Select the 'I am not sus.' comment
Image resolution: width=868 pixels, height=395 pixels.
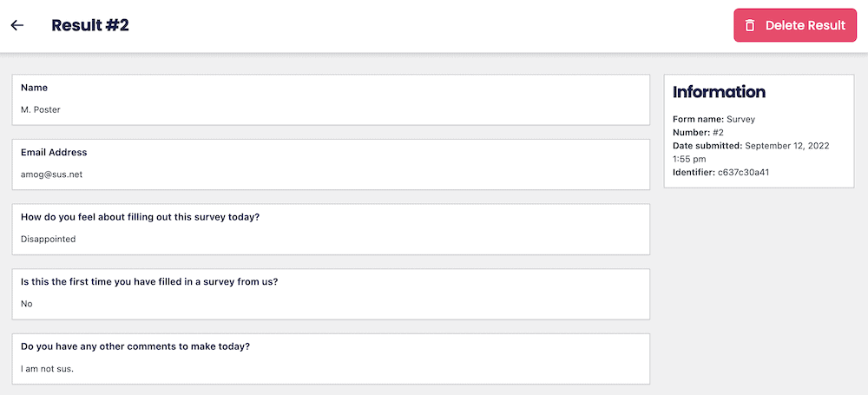click(47, 368)
